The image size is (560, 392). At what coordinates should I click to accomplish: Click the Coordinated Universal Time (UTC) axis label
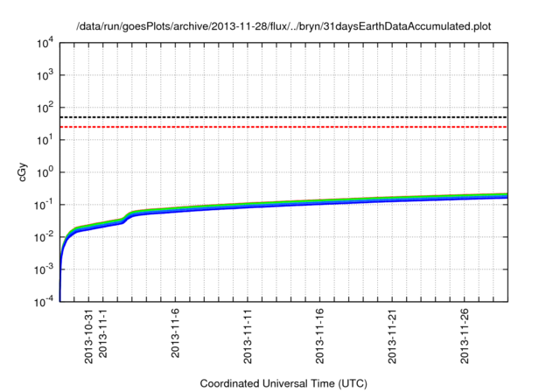[283, 384]
